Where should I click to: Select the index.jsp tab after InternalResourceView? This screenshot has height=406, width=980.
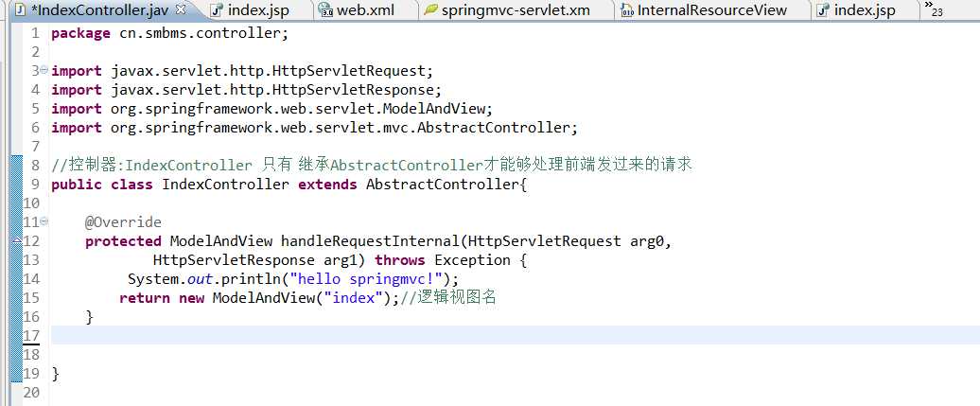click(865, 10)
